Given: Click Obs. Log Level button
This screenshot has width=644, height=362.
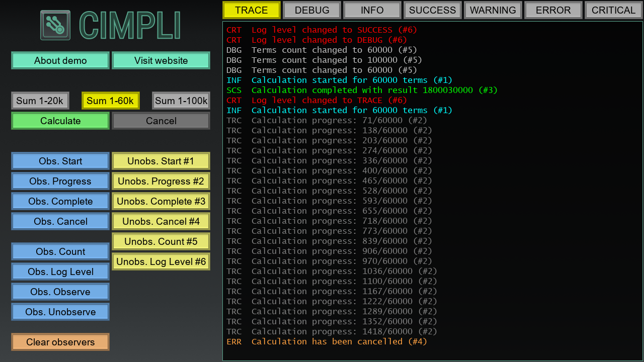Looking at the screenshot, I should (60, 271).
